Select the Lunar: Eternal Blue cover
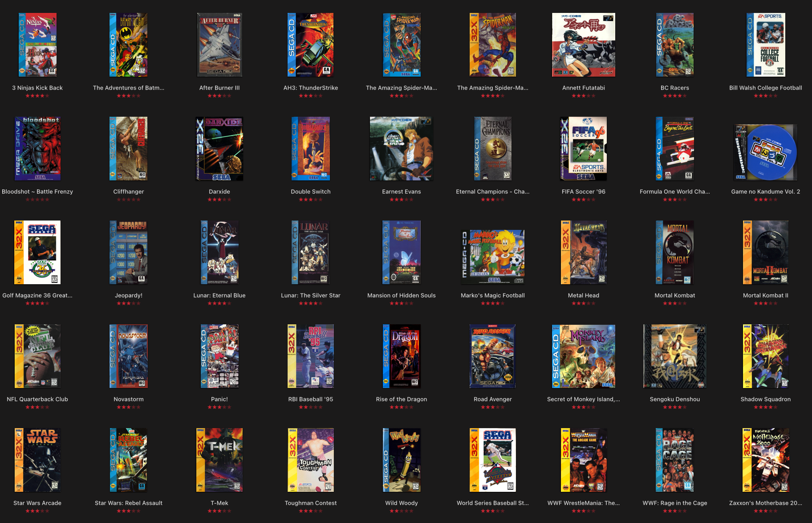The width and height of the screenshot is (812, 523). [x=219, y=252]
